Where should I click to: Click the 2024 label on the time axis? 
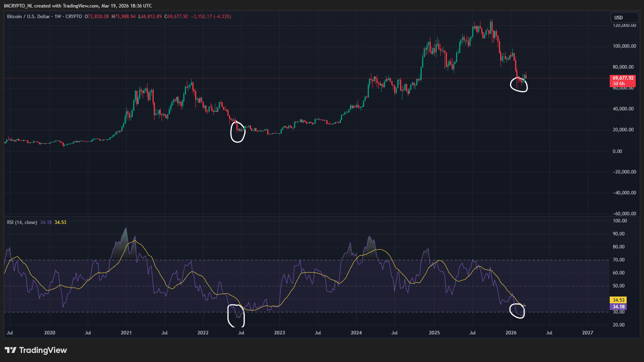tap(356, 333)
